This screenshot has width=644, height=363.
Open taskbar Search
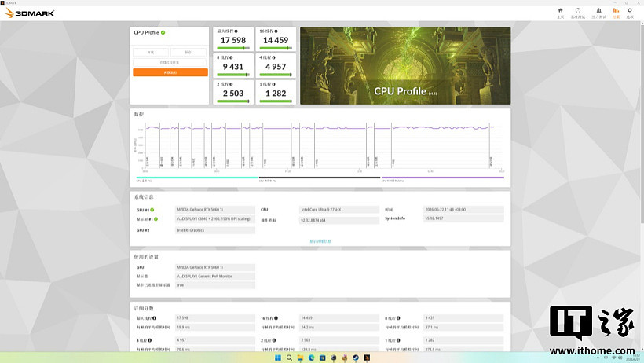pos(289,357)
